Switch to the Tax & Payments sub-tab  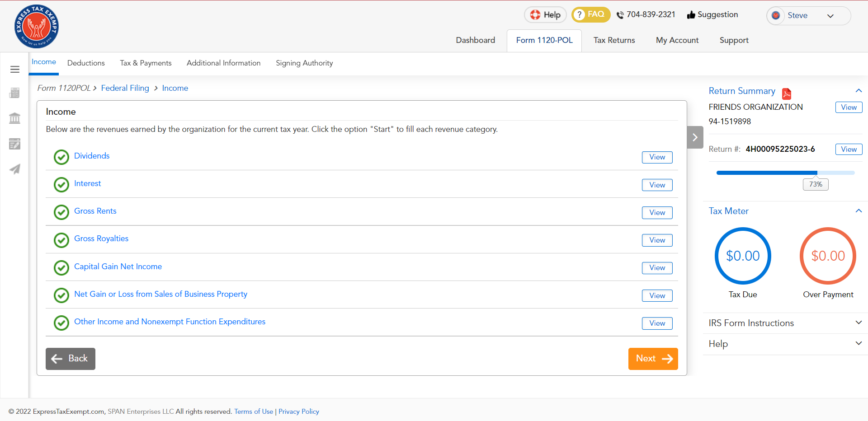146,63
